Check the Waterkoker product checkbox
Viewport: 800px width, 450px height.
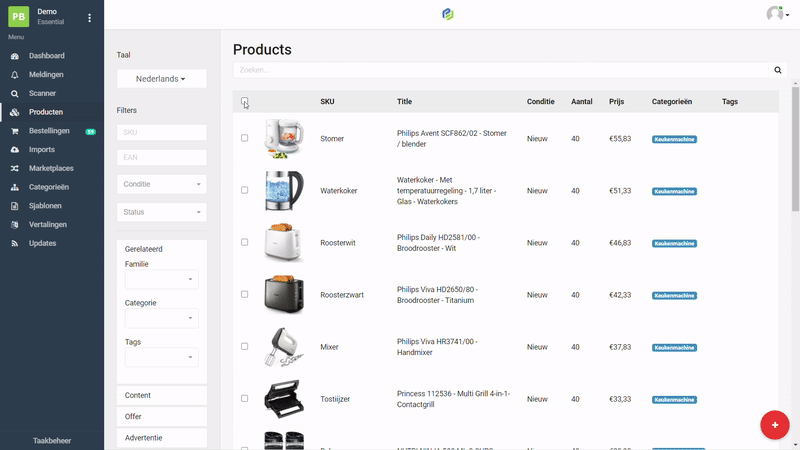click(244, 190)
